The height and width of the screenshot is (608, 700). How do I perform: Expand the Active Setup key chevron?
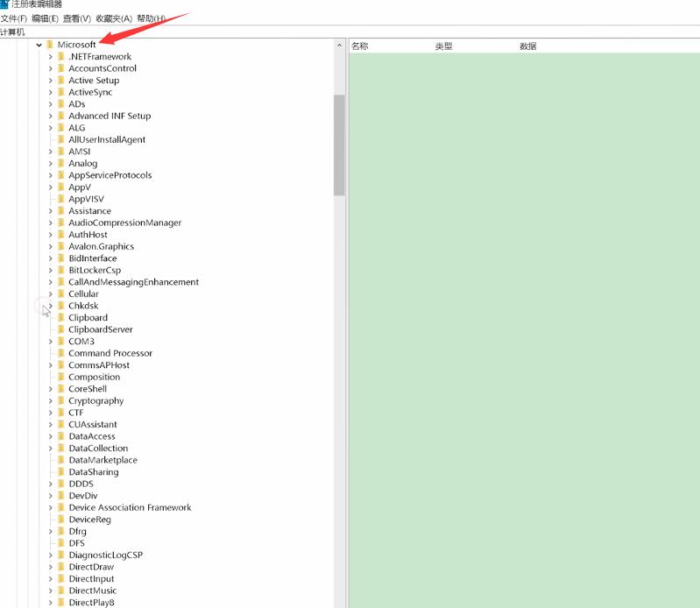[x=51, y=81]
